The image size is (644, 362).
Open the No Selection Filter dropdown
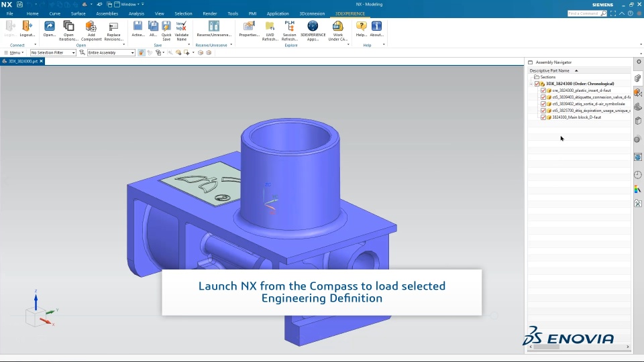click(x=53, y=52)
